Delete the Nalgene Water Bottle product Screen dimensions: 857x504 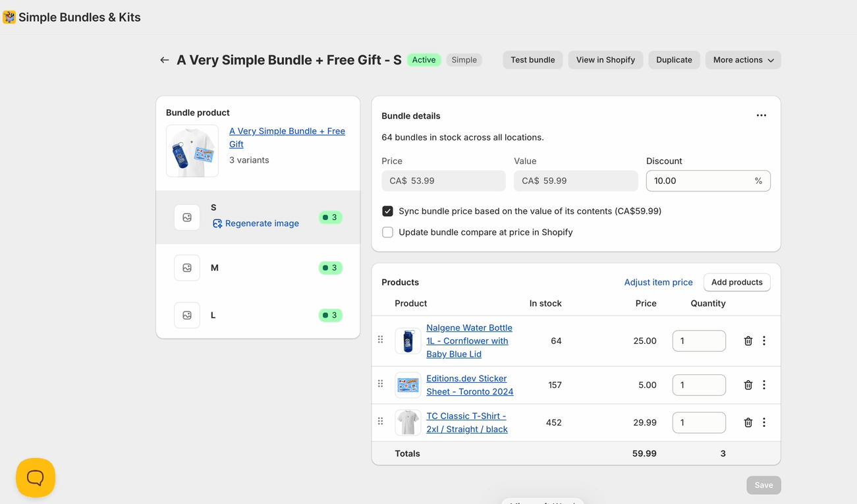[x=748, y=341]
